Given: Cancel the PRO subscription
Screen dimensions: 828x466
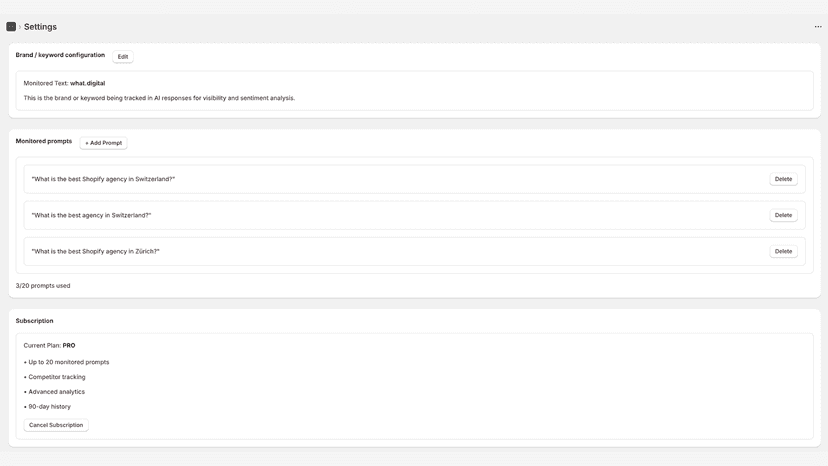Looking at the screenshot, I should click(56, 425).
